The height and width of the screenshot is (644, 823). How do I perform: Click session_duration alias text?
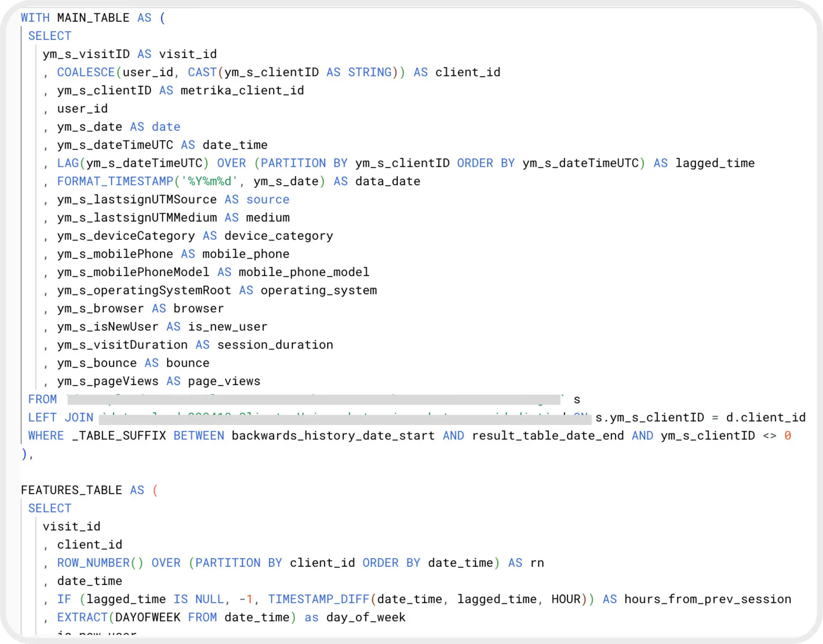point(275,345)
